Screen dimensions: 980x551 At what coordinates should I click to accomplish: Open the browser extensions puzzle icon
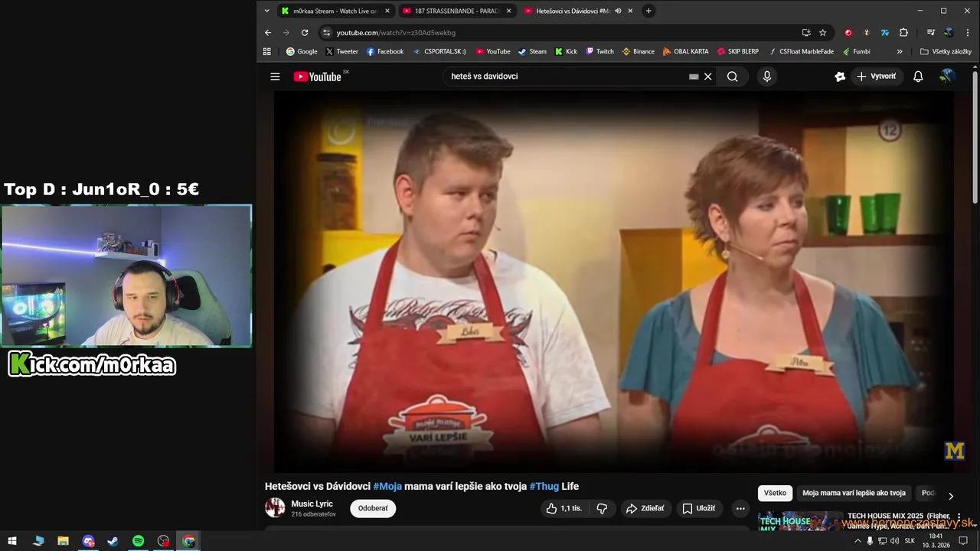point(903,33)
